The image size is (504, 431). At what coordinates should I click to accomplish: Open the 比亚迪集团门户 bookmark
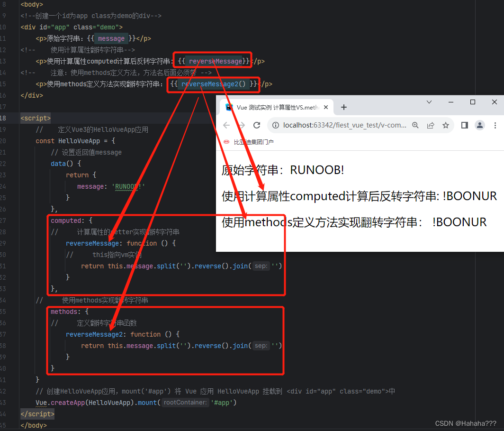[249, 142]
